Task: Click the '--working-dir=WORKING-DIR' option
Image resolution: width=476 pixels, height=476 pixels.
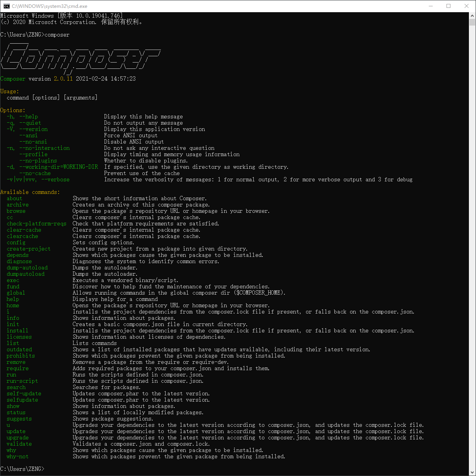Action: (59, 167)
